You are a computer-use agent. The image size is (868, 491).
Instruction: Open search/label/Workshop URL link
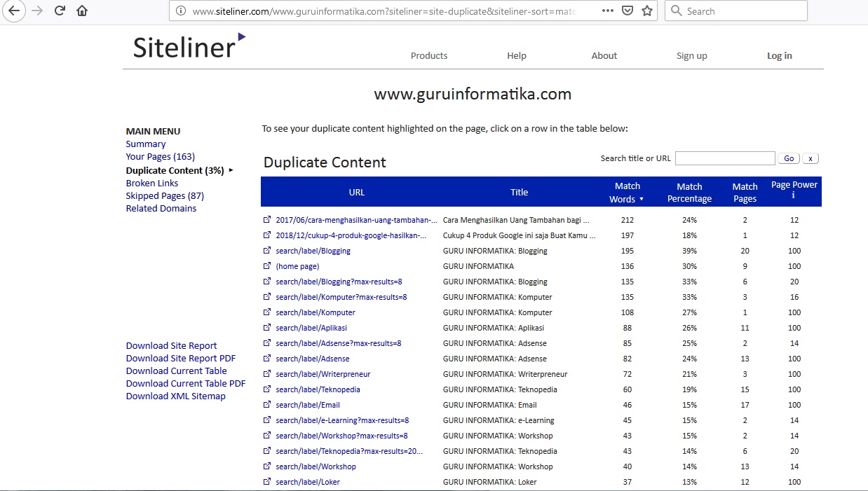point(316,466)
